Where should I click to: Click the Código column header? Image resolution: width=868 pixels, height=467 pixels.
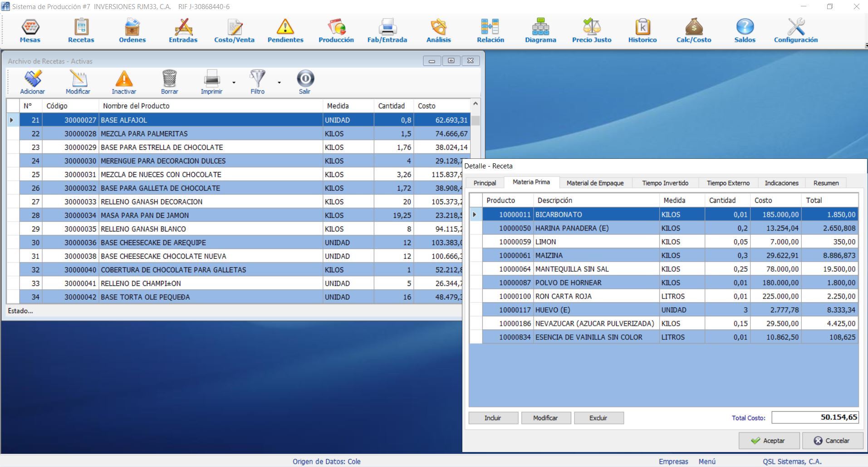[x=70, y=106]
